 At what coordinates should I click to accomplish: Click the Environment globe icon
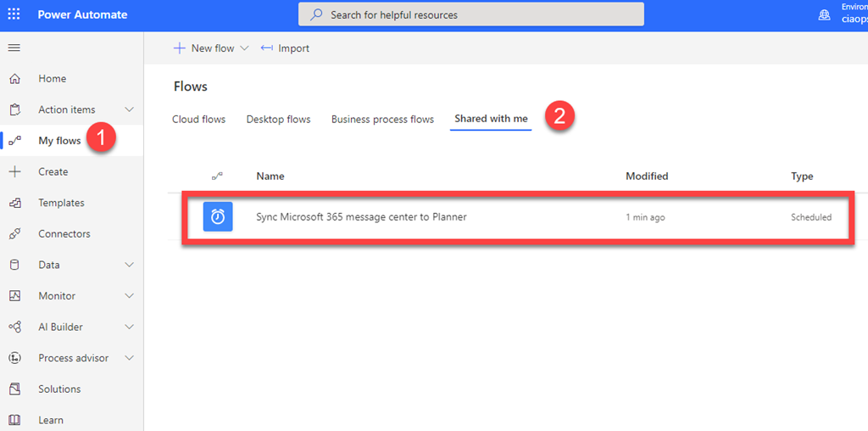click(x=824, y=14)
